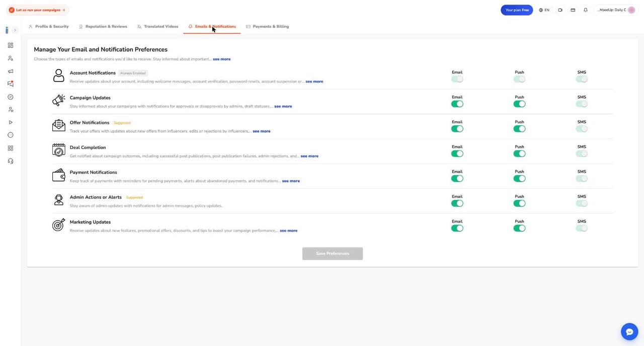Click the blue app logo in the sidebar
The image size is (644, 346).
coord(7,30)
